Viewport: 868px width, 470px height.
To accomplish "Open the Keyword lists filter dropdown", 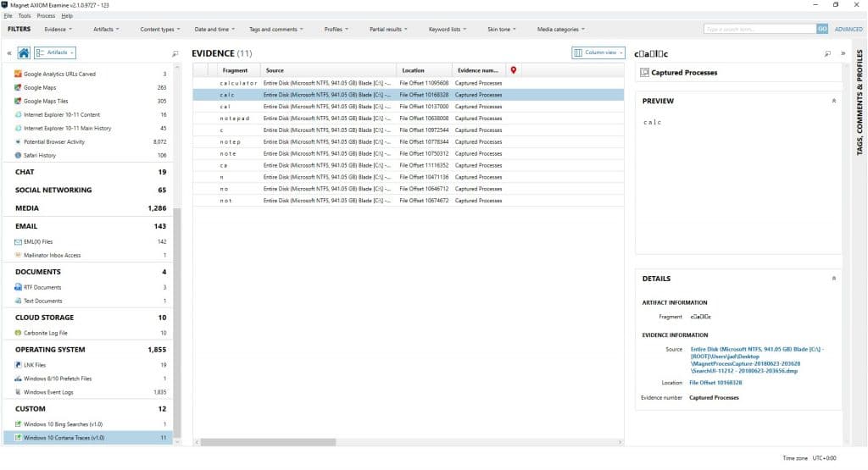I will [448, 30].
